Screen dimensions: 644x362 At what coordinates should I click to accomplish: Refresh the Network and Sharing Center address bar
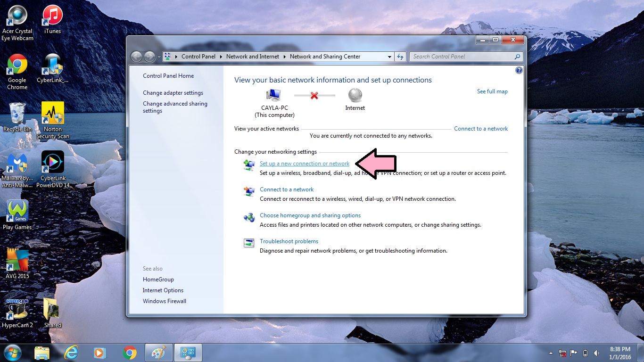click(400, 57)
